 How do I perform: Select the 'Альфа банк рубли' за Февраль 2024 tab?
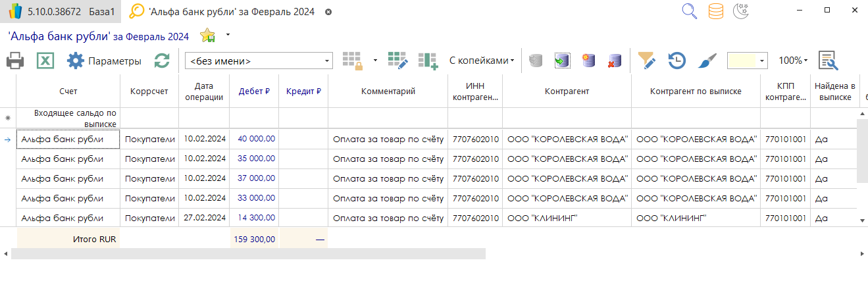point(230,12)
